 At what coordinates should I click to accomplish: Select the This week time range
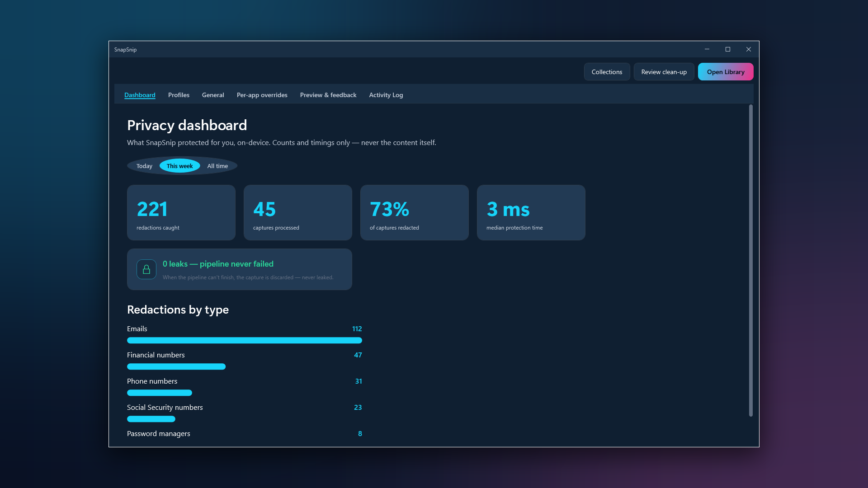coord(179,166)
